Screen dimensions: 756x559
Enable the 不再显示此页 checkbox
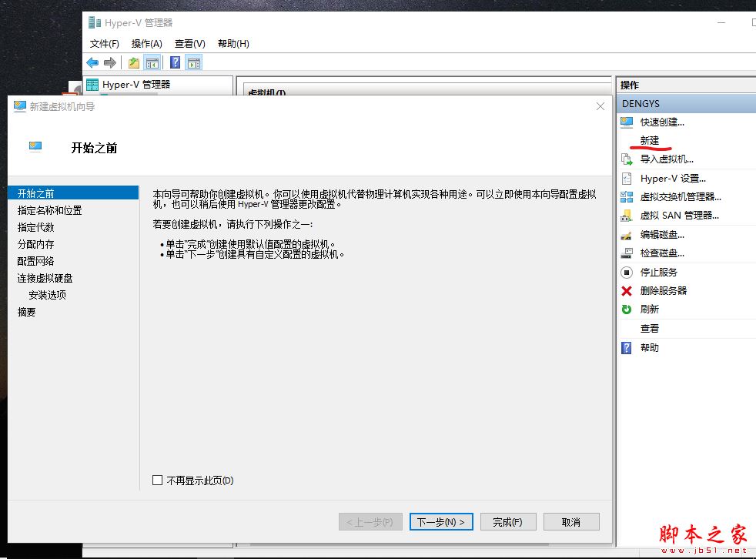tap(158, 480)
